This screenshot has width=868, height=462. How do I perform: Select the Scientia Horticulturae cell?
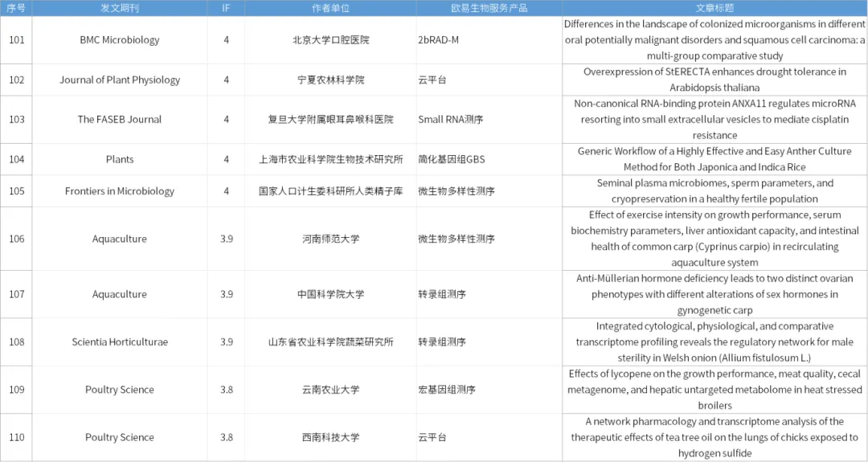click(120, 342)
